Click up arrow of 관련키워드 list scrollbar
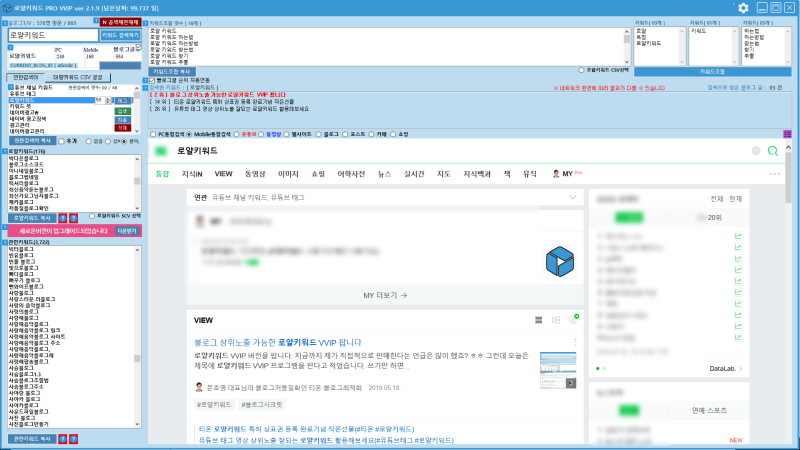Viewport: 800px width, 450px height. pyautogui.click(x=137, y=250)
